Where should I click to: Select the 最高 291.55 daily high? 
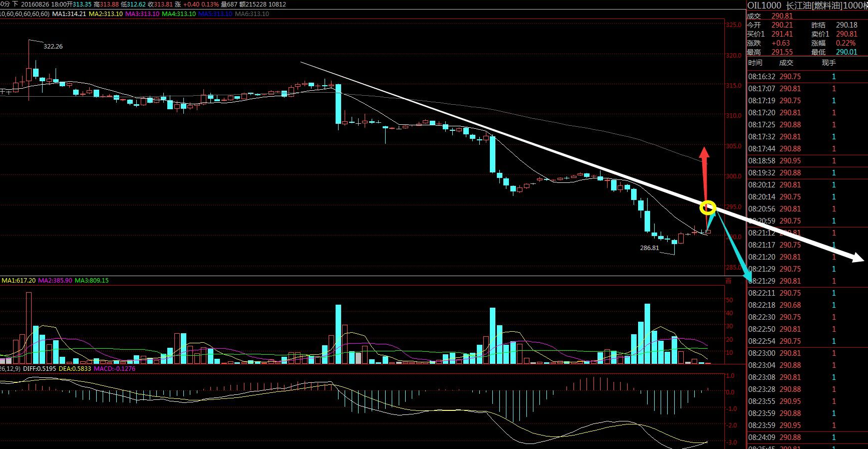tap(770, 52)
